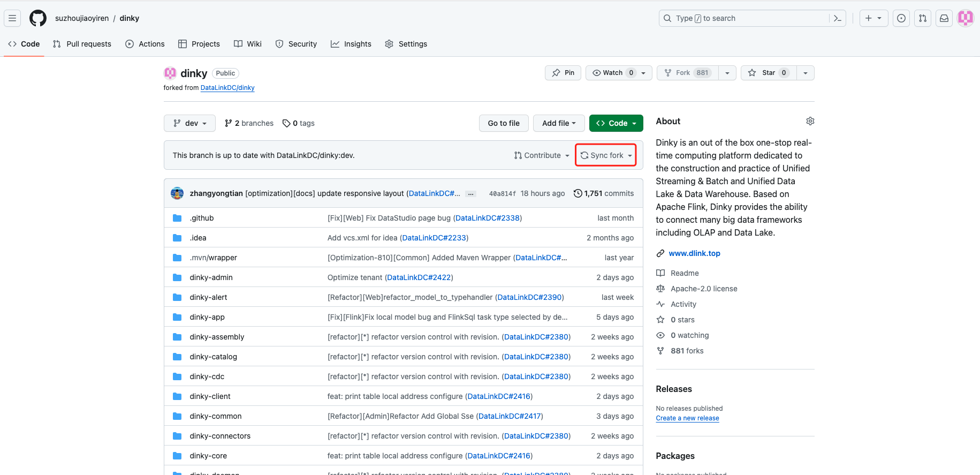This screenshot has height=475, width=980.
Task: View the 1,751 commits history
Action: (604, 193)
